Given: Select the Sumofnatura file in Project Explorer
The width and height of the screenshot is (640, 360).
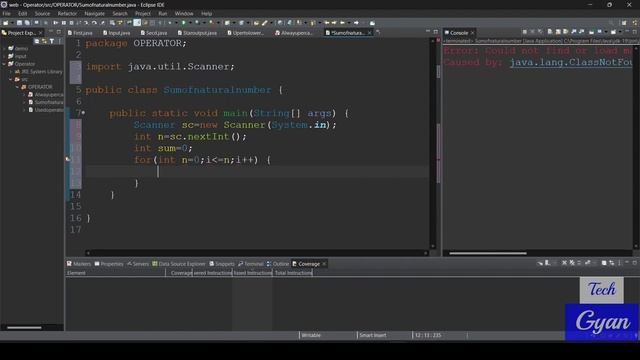Looking at the screenshot, I should pos(46,102).
